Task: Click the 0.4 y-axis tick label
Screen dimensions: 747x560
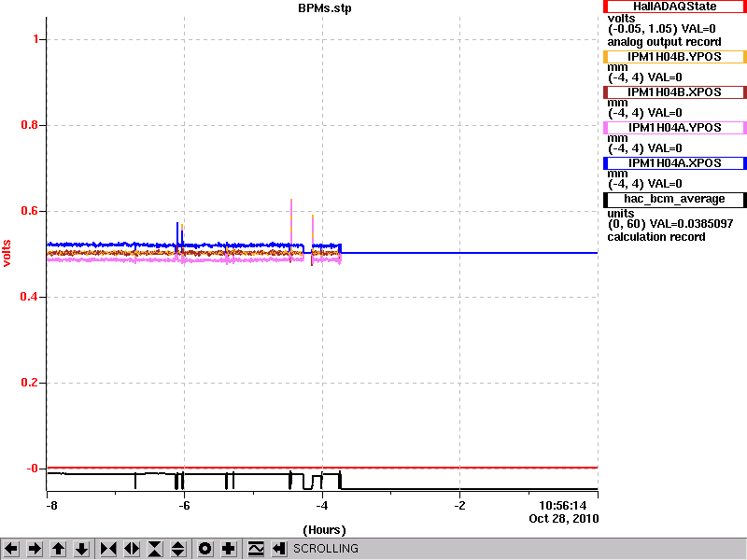Action: pos(30,297)
